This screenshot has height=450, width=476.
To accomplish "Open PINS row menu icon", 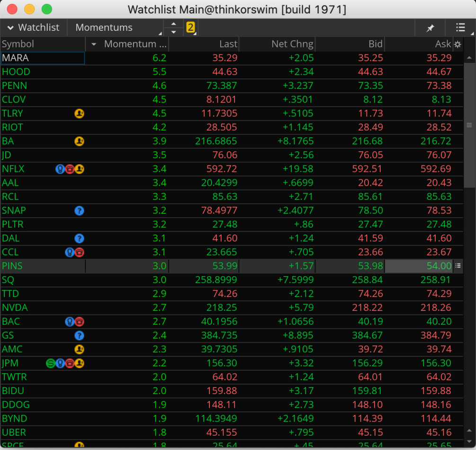I will [x=458, y=266].
